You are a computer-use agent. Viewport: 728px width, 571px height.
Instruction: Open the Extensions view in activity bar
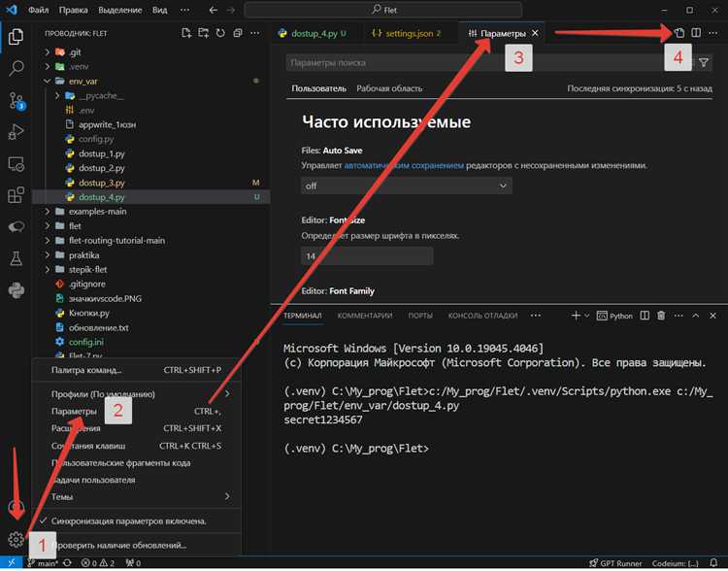click(16, 195)
